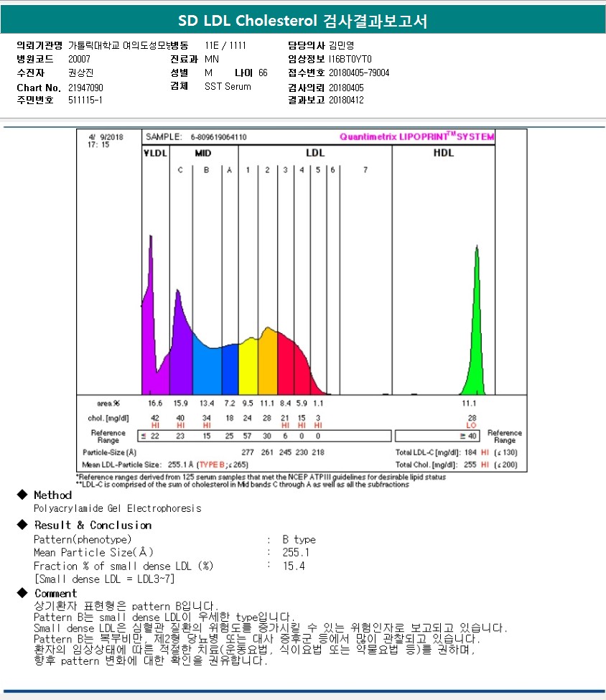Click particle size value 261
This screenshot has width=606, height=700.
point(267,452)
